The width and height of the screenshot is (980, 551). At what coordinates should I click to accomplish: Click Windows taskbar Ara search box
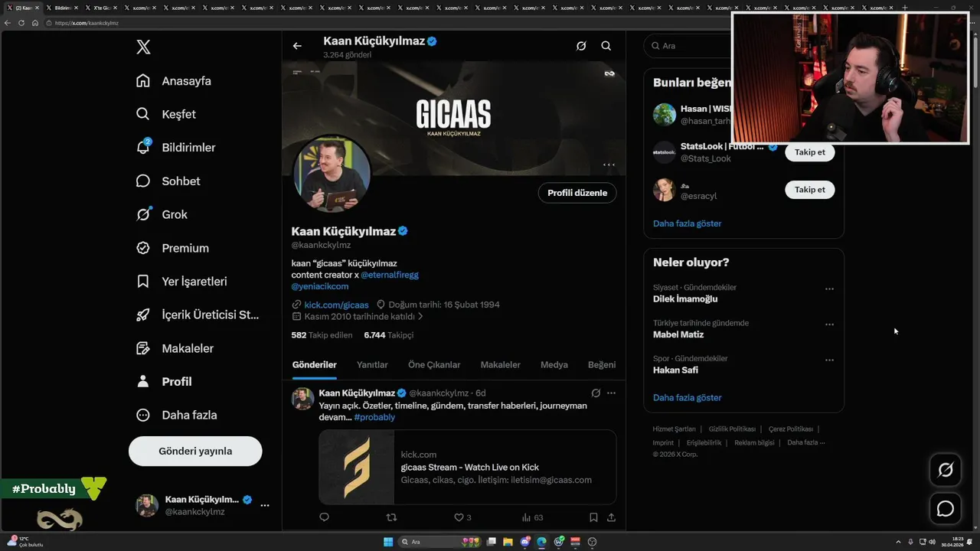439,542
